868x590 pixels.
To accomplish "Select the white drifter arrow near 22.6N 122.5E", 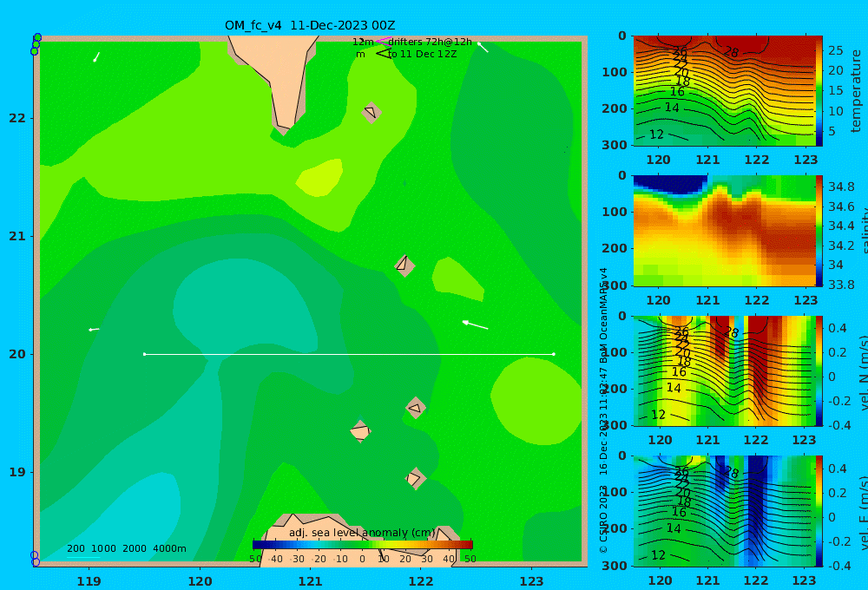I will (x=483, y=48).
